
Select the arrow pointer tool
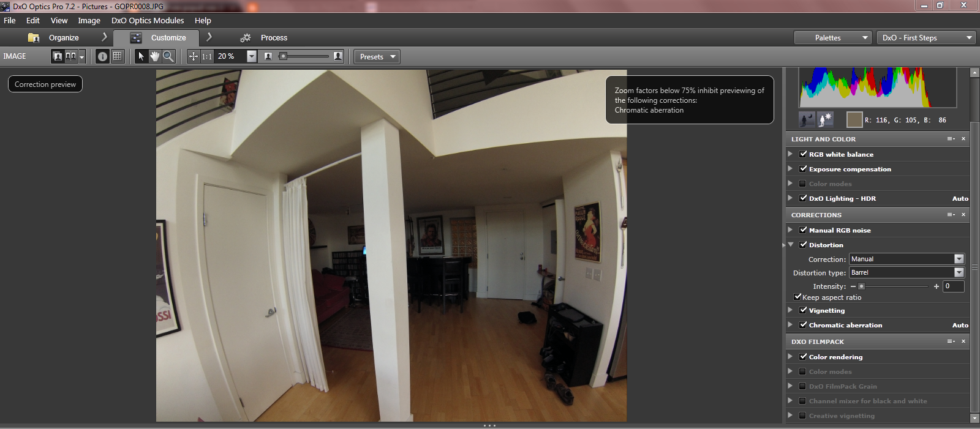pos(141,56)
